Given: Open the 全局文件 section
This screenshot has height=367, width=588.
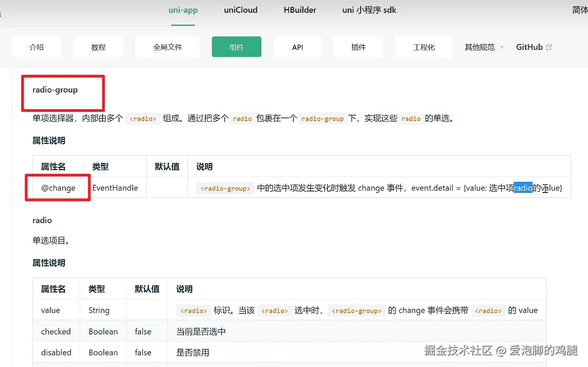Looking at the screenshot, I should (167, 47).
